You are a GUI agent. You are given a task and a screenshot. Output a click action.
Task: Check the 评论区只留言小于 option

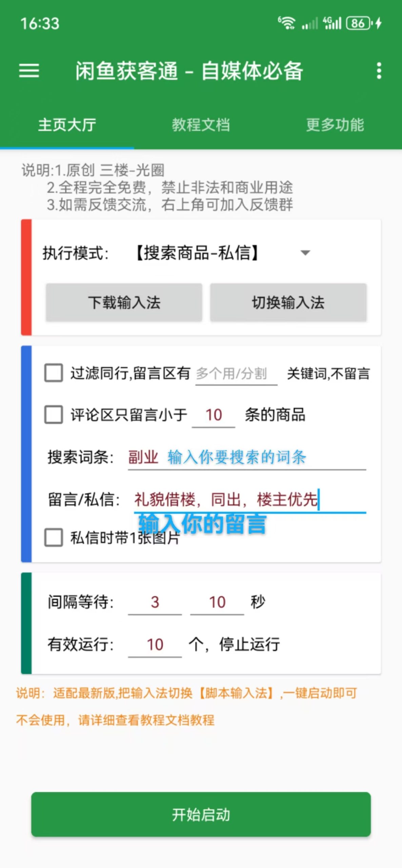coord(54,415)
